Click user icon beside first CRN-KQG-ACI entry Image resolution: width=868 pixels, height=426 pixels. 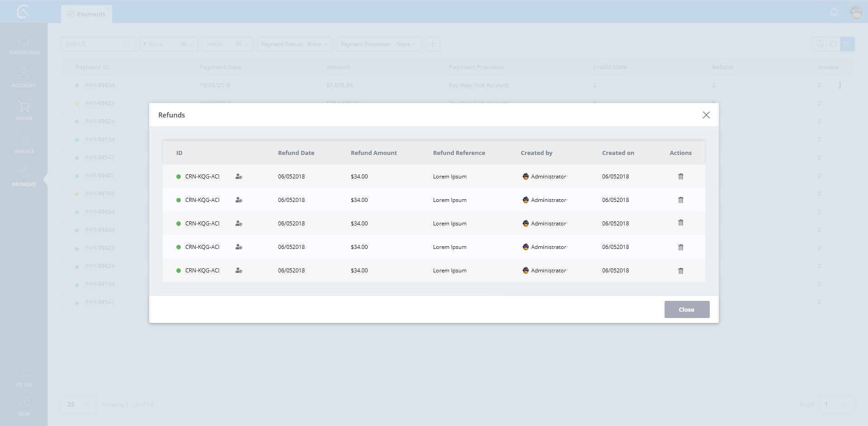click(x=239, y=177)
